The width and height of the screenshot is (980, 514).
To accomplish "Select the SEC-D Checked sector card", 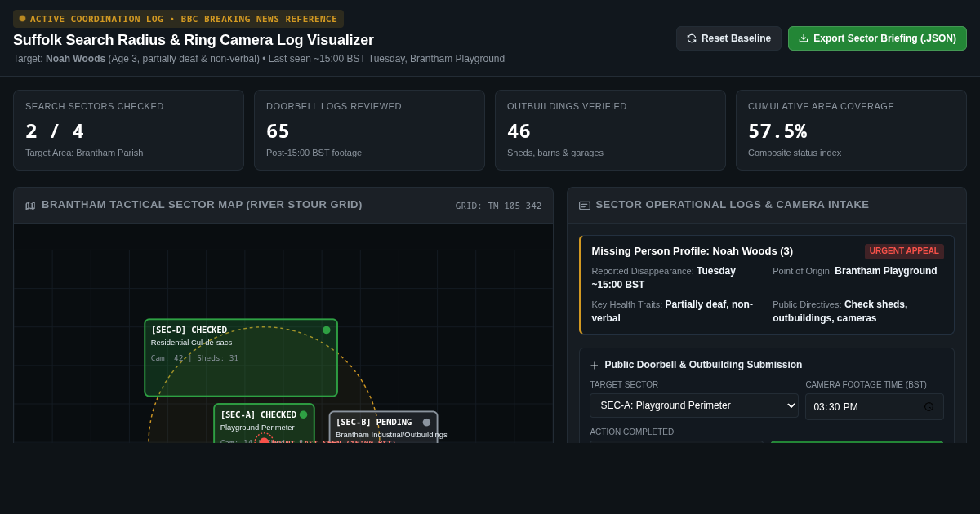I will pyautogui.click(x=241, y=357).
